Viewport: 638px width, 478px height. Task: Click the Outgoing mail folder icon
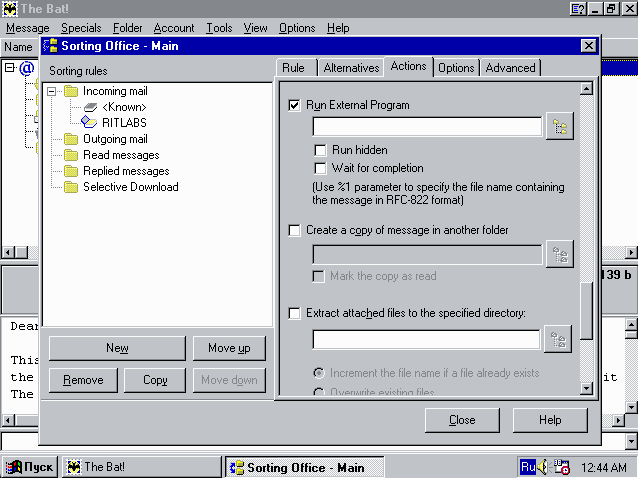tap(71, 139)
